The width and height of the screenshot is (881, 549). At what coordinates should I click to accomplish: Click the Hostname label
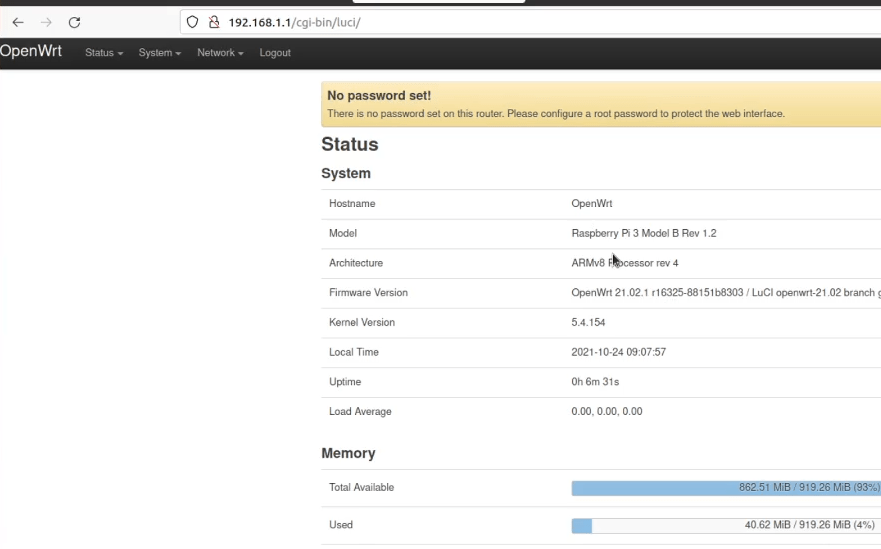[352, 203]
